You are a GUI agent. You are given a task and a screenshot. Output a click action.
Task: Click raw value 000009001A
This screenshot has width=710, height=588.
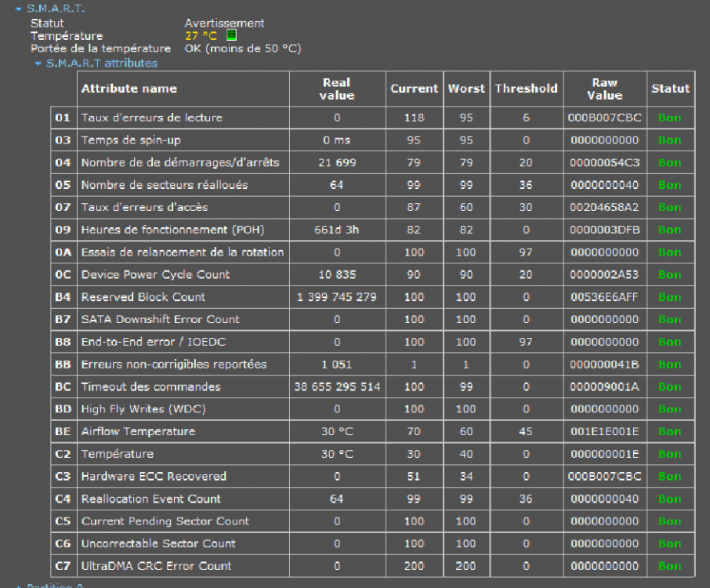pos(604,387)
